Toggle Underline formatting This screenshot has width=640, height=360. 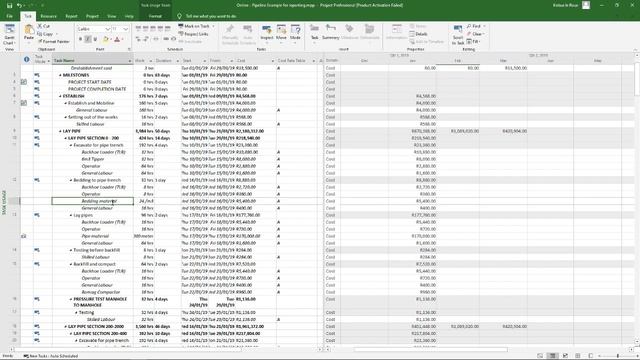click(x=95, y=40)
